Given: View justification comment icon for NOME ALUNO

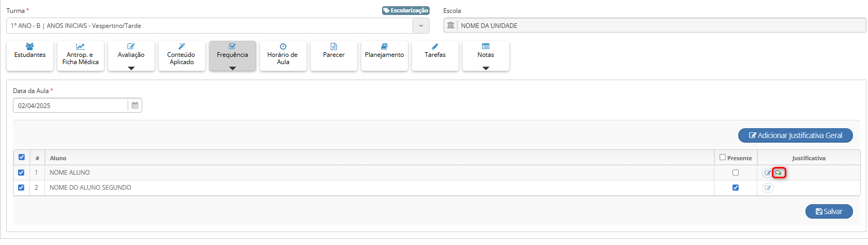Looking at the screenshot, I should pos(779,173).
